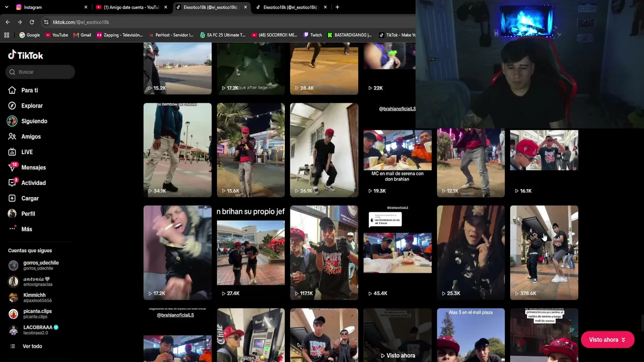Click the browser forward arrow
Screen dimensions: 644x362
(20, 22)
